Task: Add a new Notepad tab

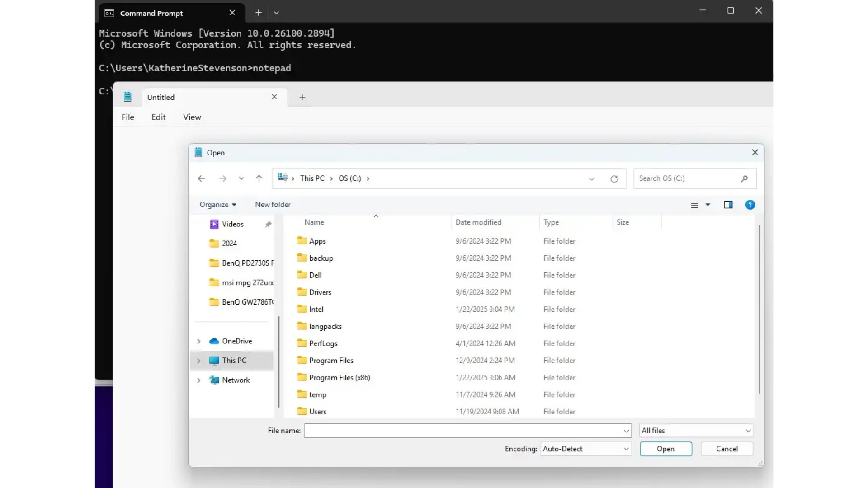Action: coord(302,97)
